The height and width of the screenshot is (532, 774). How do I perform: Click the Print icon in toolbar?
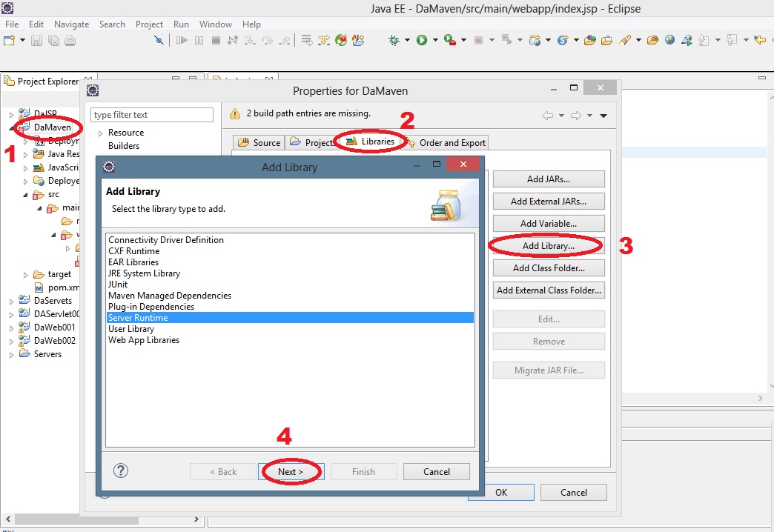pos(70,40)
